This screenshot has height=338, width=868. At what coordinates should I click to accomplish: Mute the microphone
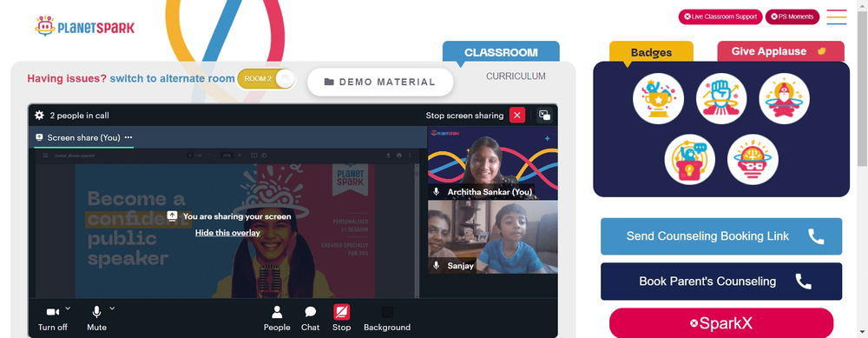[97, 319]
